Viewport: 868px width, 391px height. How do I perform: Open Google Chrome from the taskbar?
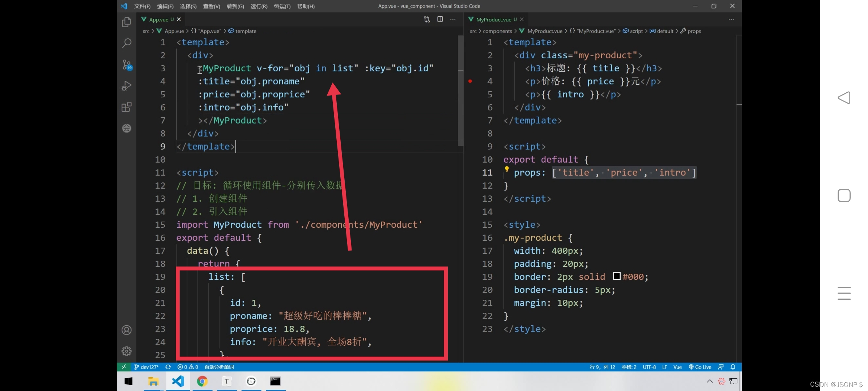point(202,381)
